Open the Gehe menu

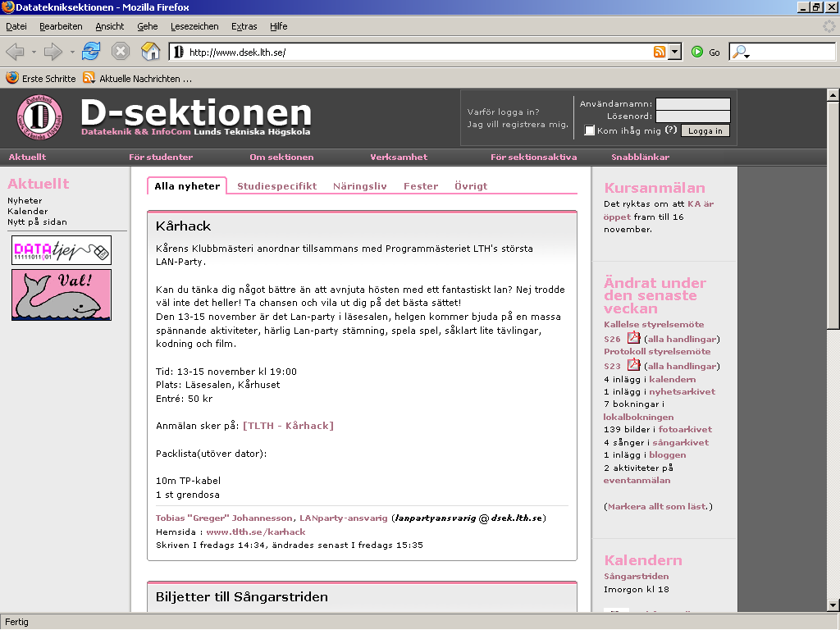(148, 26)
